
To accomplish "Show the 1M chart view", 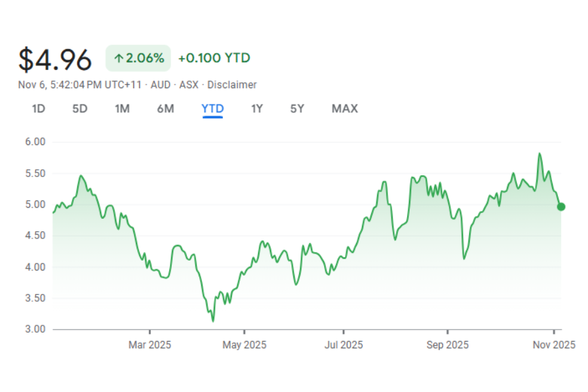I will tap(122, 108).
